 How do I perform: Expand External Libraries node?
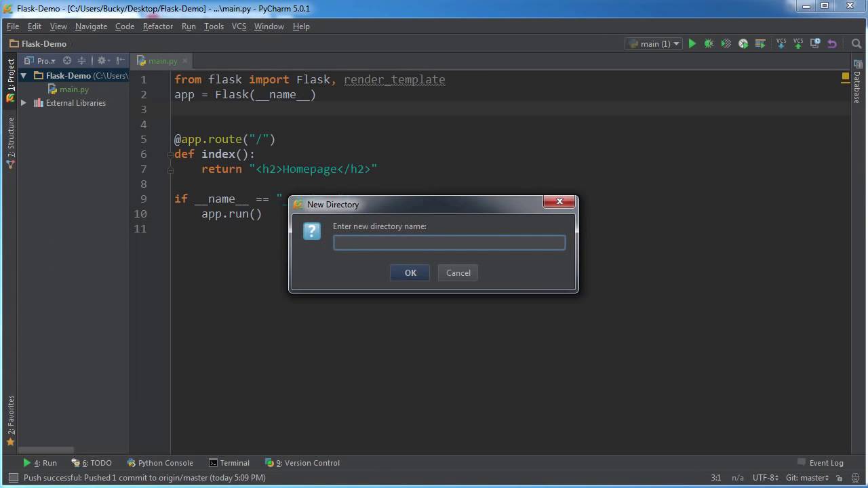pyautogui.click(x=24, y=103)
